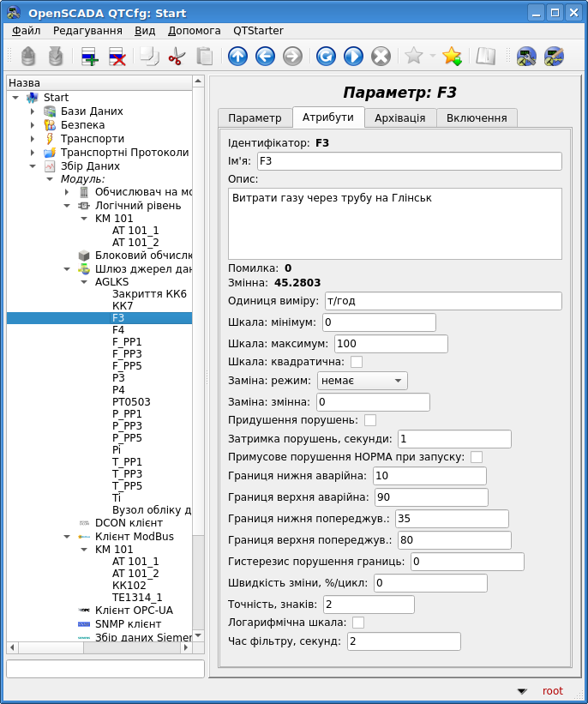The width and height of the screenshot is (588, 704).
Task: Open the 'Заміна: режим' dropdown
Action: [x=362, y=381]
